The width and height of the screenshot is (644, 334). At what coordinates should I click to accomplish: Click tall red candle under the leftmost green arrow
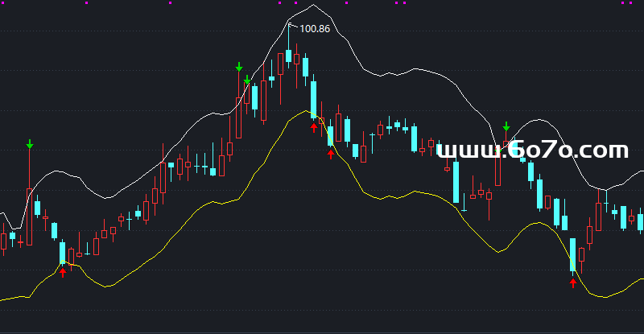pos(30,216)
